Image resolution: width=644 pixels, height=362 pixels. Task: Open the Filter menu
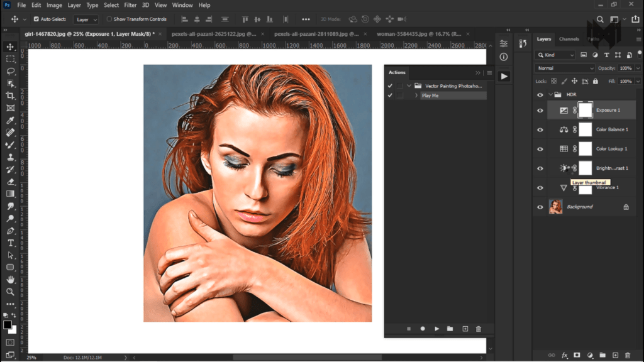130,5
